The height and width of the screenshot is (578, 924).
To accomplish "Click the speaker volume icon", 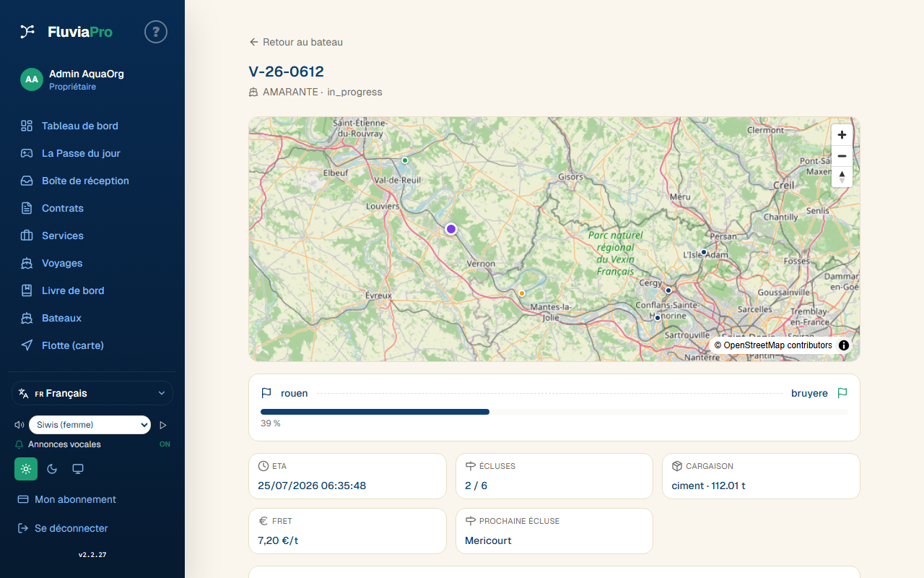I will coord(19,425).
